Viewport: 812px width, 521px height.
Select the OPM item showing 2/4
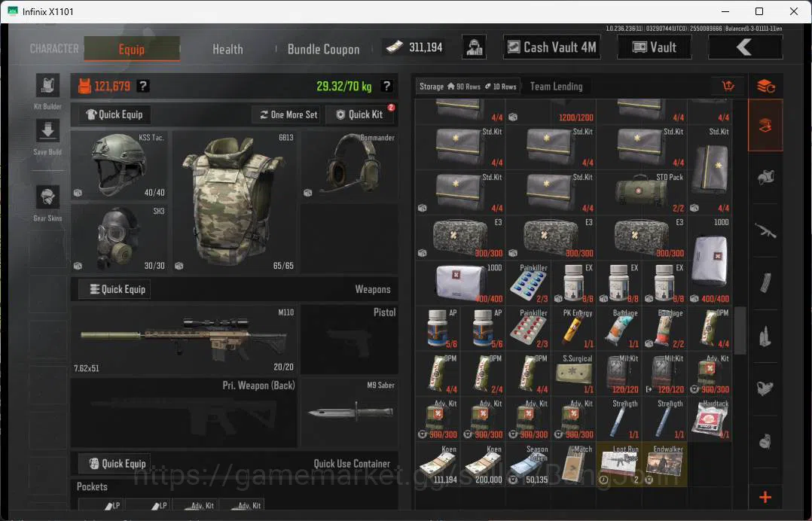click(483, 374)
